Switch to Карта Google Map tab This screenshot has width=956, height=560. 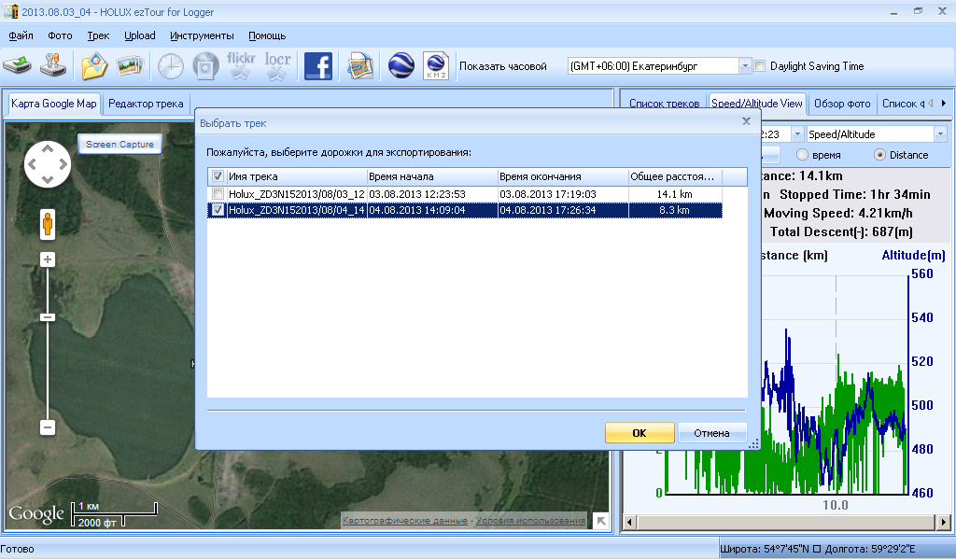(x=53, y=103)
